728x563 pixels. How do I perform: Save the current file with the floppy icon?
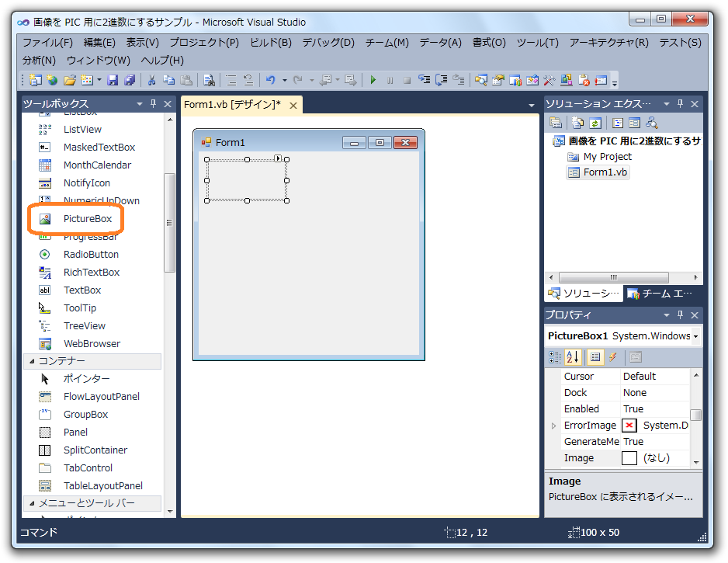click(x=113, y=80)
